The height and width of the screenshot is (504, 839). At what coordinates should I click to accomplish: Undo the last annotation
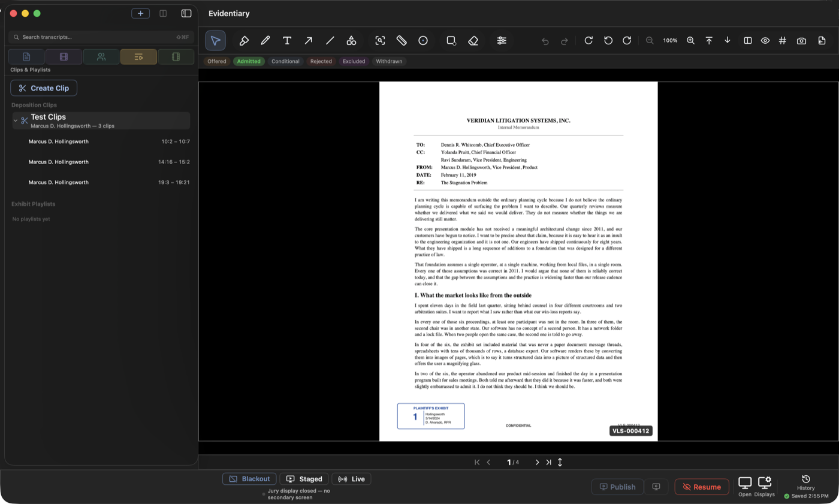(545, 41)
